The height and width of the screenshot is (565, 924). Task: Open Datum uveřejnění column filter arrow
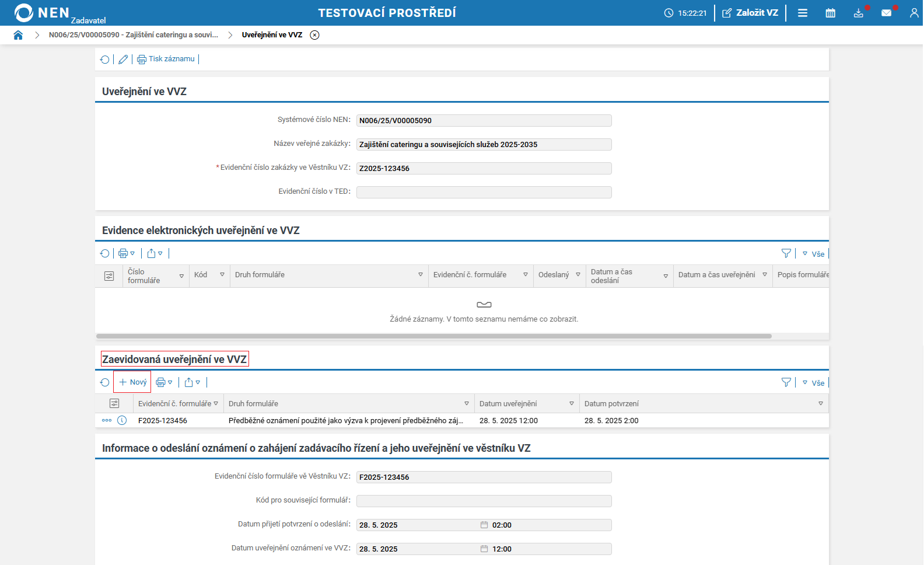(x=572, y=403)
